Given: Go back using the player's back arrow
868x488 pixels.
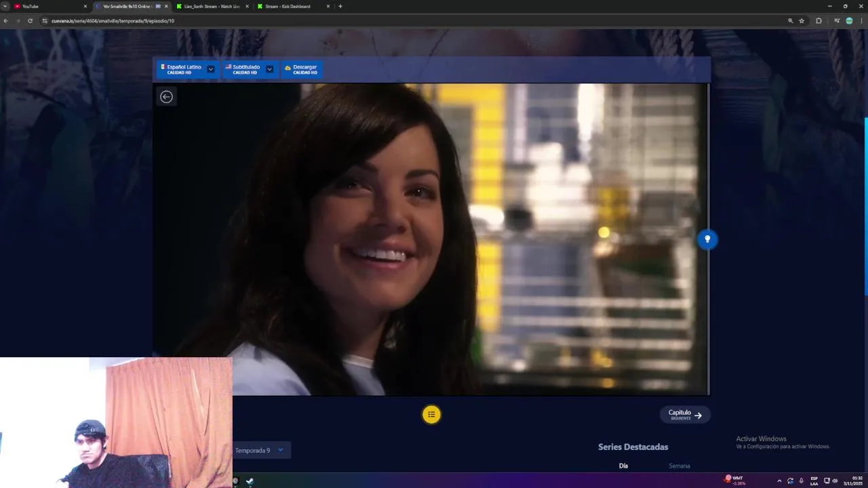Looking at the screenshot, I should [x=166, y=97].
